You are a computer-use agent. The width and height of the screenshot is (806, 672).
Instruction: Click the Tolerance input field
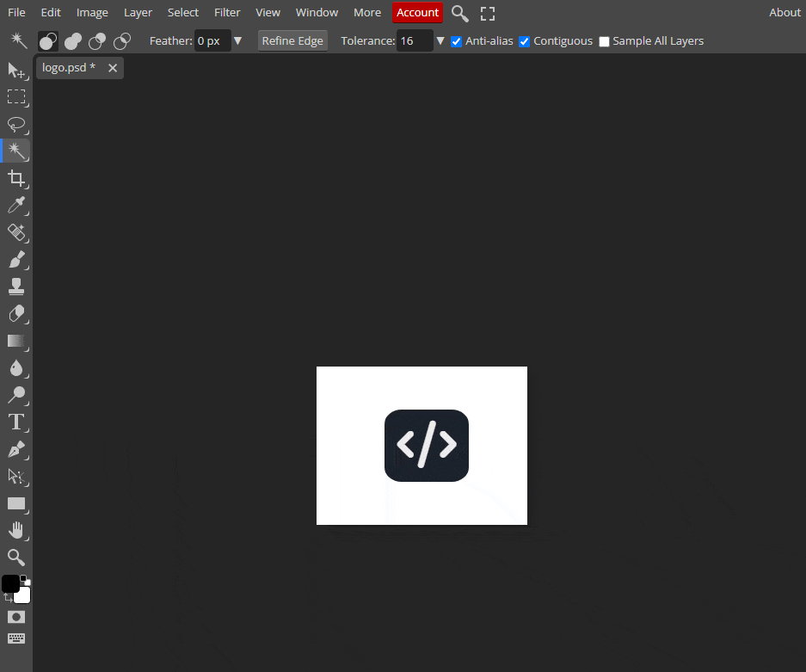(x=414, y=40)
